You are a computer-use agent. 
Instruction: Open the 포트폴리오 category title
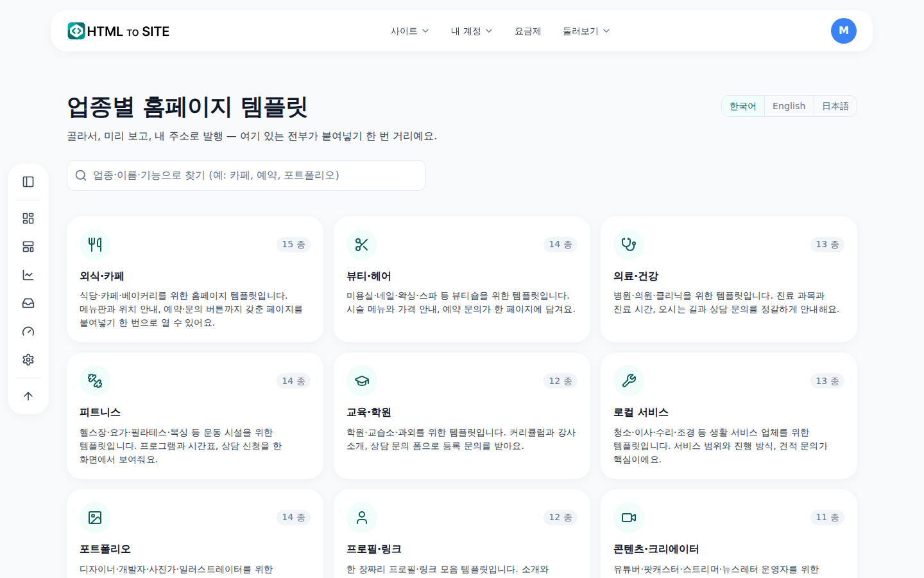[105, 549]
